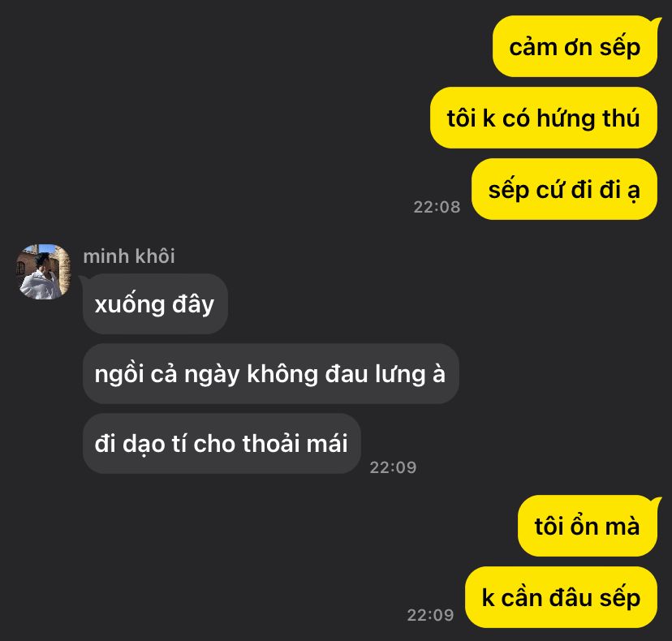Open minh khôi's profile avatar

point(44,272)
